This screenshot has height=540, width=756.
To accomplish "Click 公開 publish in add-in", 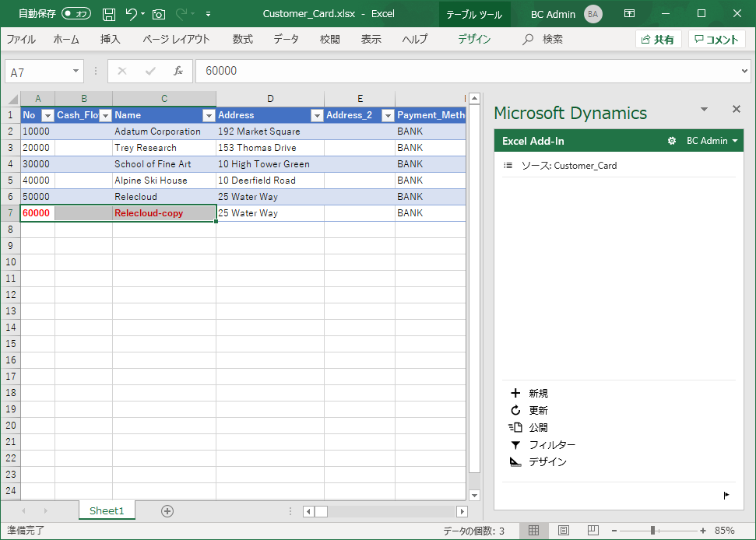I will click(528, 427).
